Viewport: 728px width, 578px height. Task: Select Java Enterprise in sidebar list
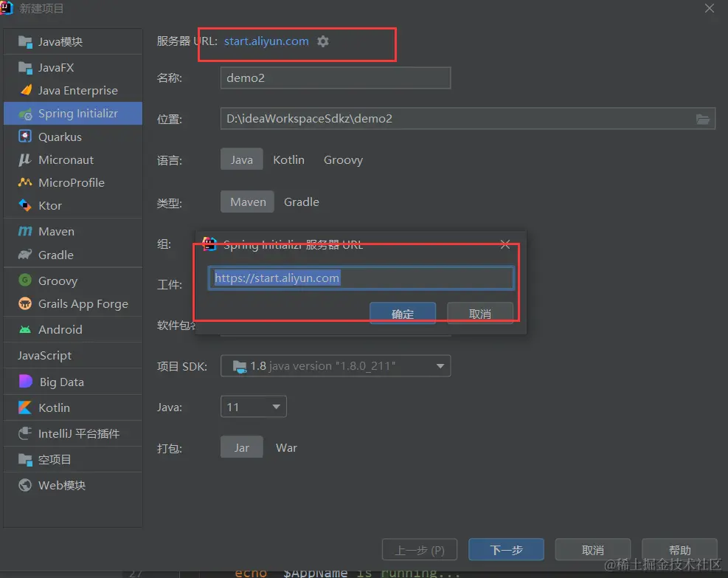pyautogui.click(x=73, y=90)
